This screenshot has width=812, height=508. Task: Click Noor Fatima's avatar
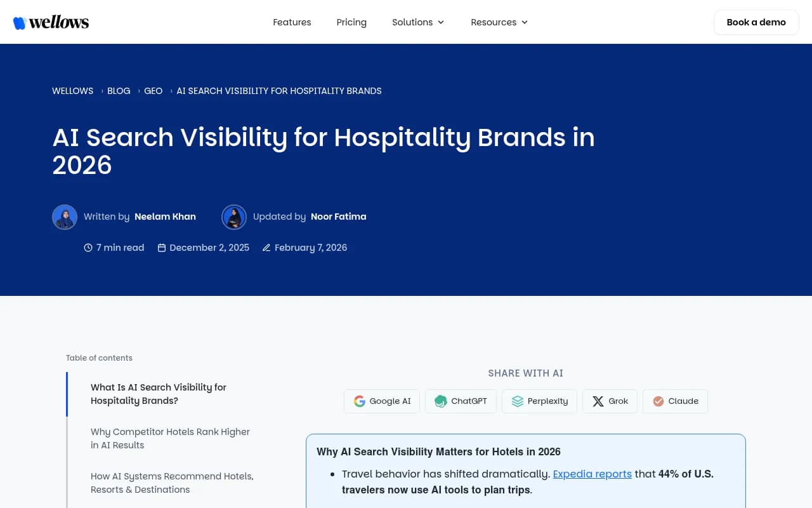[234, 217]
